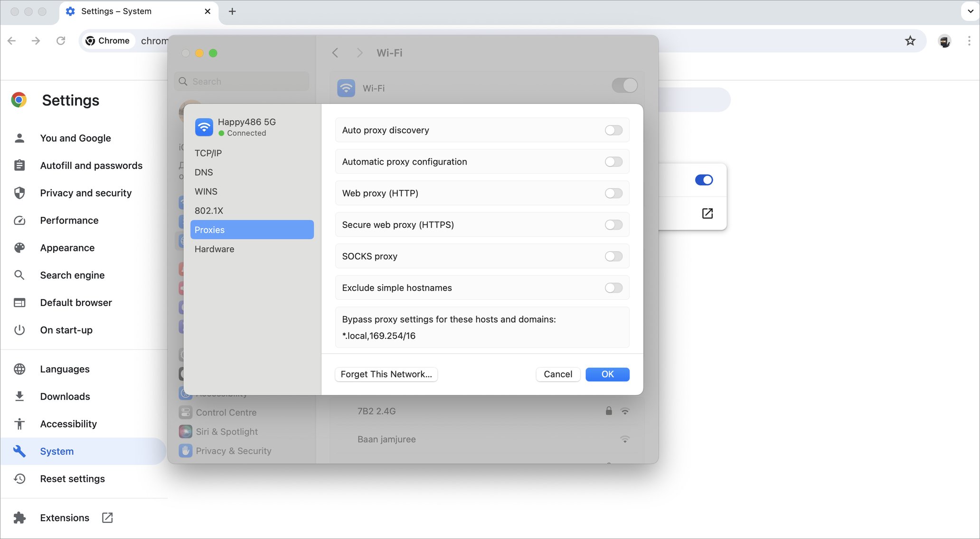Open the WINS section

coord(252,192)
